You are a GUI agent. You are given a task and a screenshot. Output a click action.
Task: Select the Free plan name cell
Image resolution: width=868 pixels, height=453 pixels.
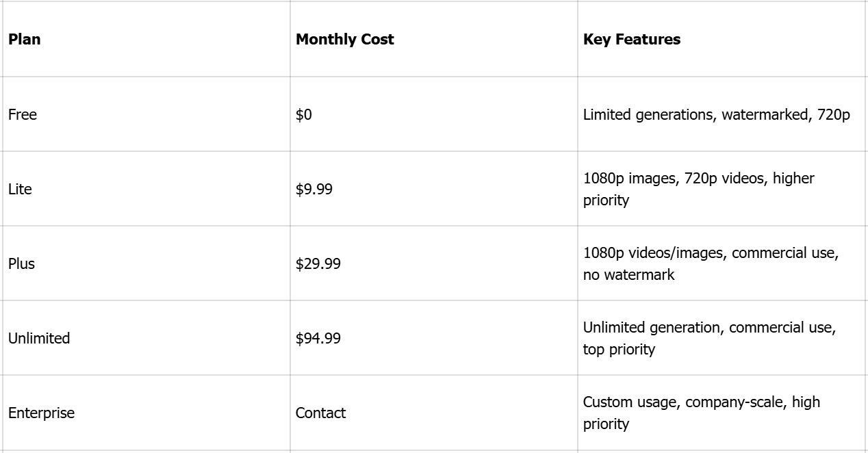23,115
